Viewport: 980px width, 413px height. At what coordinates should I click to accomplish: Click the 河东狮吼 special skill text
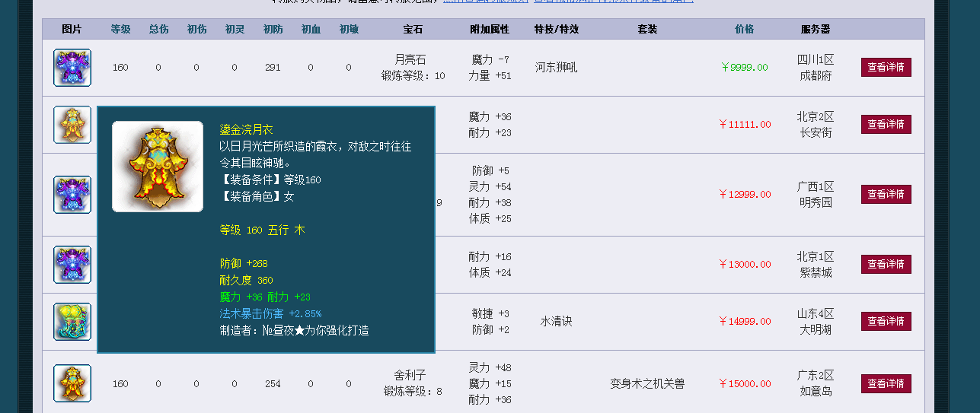click(x=556, y=67)
